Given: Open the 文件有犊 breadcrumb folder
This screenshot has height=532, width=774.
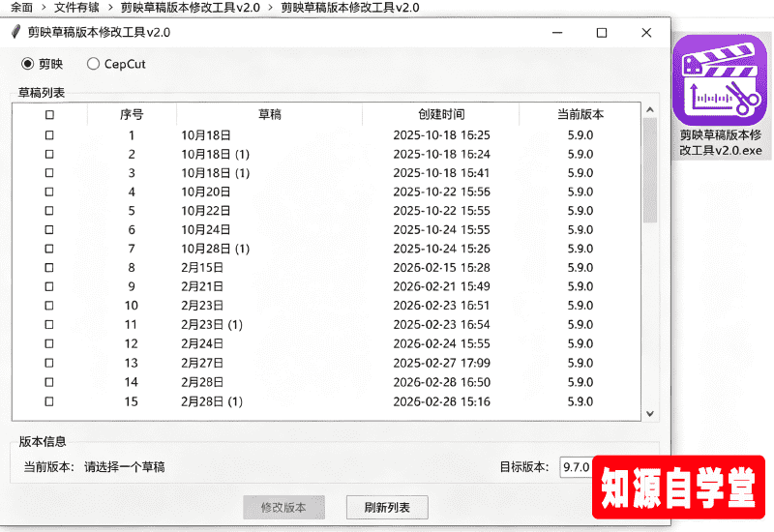Looking at the screenshot, I should [x=76, y=8].
